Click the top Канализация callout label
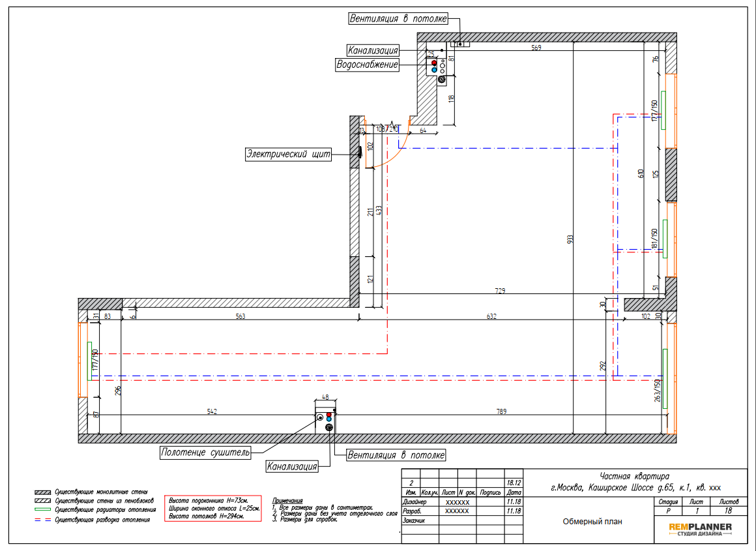This screenshot has height=551, width=756. pyautogui.click(x=373, y=50)
